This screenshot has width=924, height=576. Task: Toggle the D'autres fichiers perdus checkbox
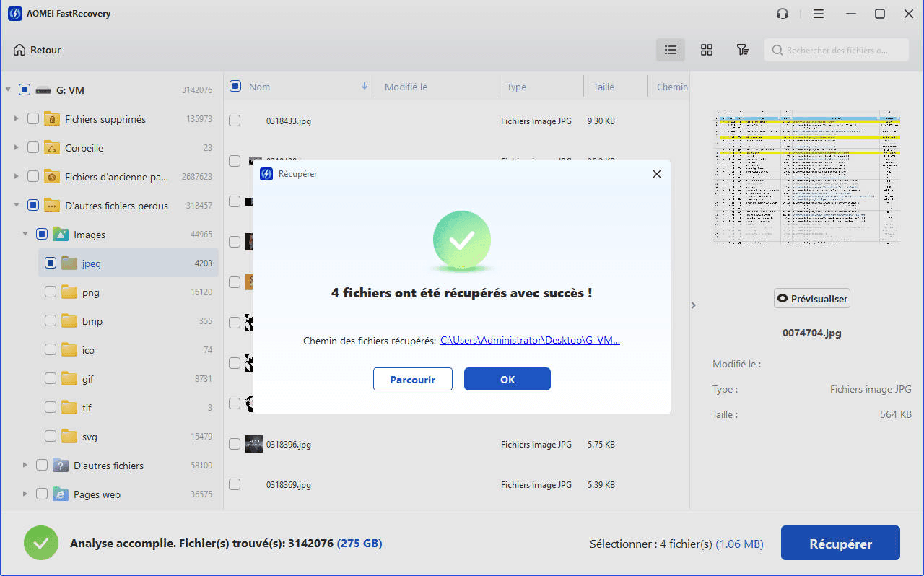(32, 206)
